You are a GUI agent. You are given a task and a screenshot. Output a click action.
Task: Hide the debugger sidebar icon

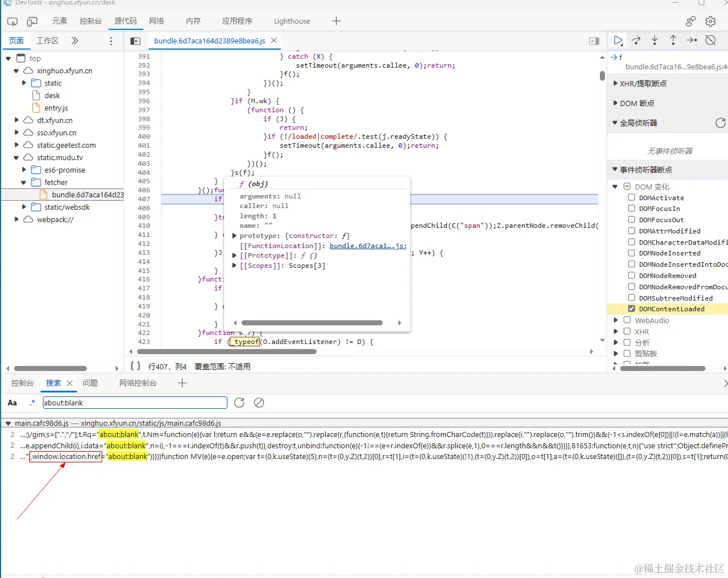click(594, 41)
